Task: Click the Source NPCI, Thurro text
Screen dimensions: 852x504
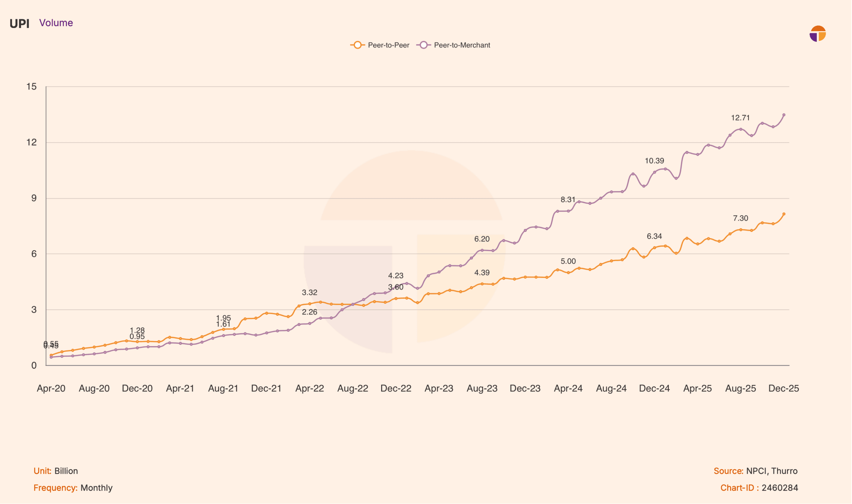Action: click(755, 471)
